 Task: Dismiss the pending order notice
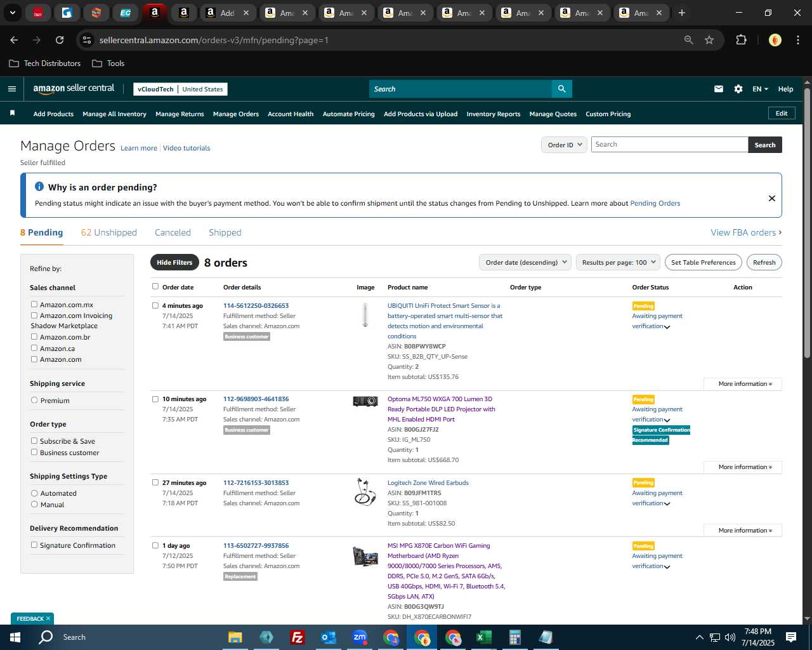pos(771,198)
